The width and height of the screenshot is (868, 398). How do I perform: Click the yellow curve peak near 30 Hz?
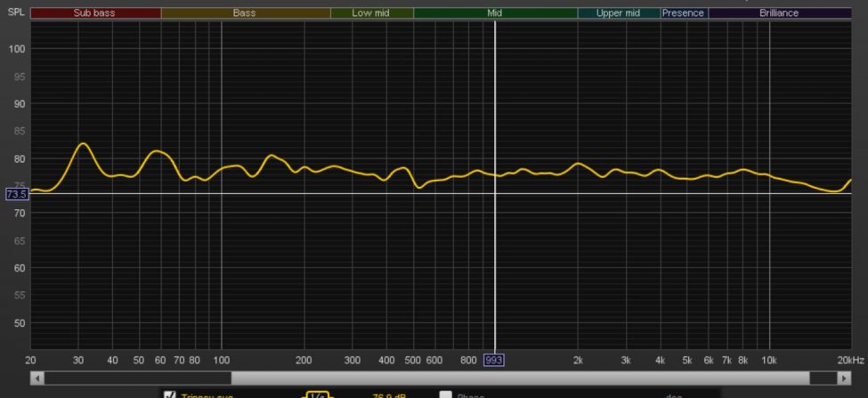click(82, 143)
